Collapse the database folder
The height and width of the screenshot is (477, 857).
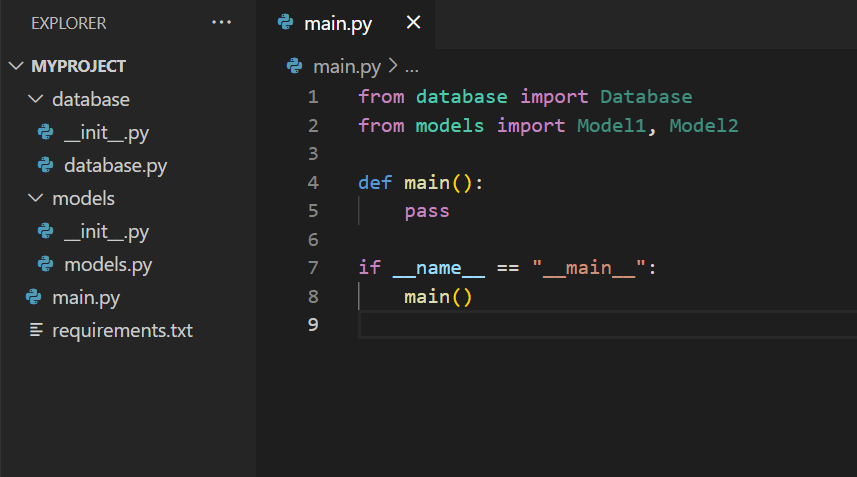36,99
